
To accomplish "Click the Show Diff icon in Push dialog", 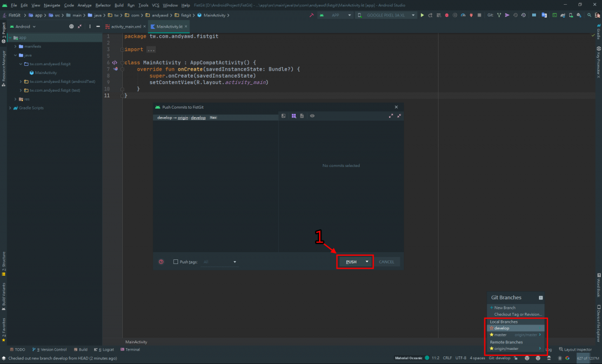I will coord(283,116).
